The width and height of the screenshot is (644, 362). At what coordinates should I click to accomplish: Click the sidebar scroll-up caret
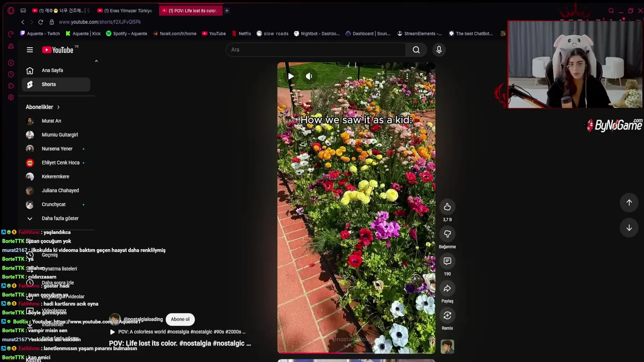[x=96, y=61]
